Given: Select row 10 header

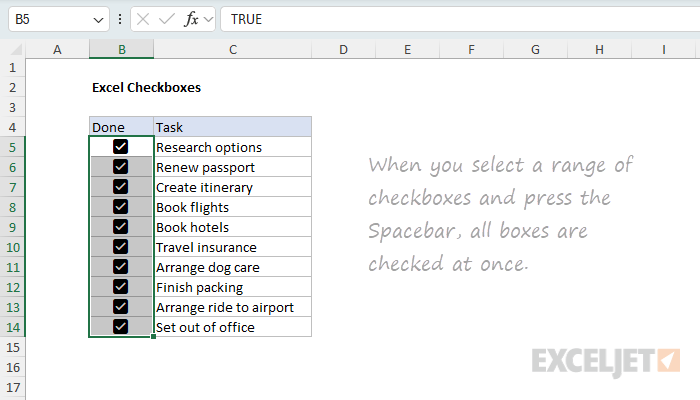Looking at the screenshot, I should pos(12,247).
